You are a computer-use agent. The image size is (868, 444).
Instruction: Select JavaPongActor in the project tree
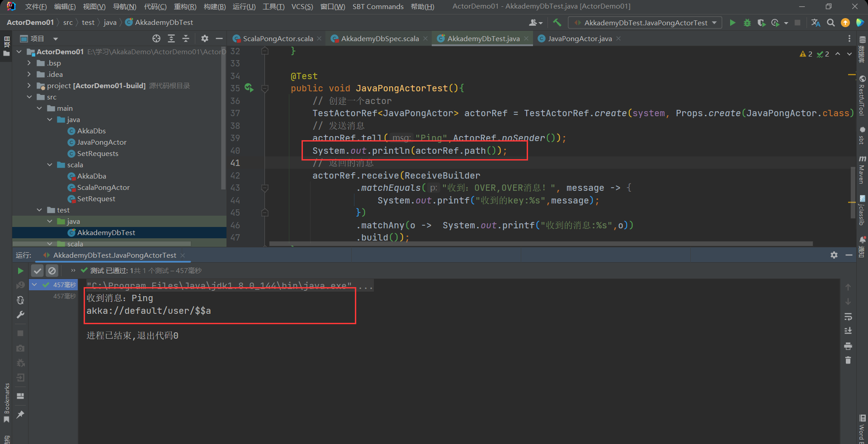[x=102, y=142]
